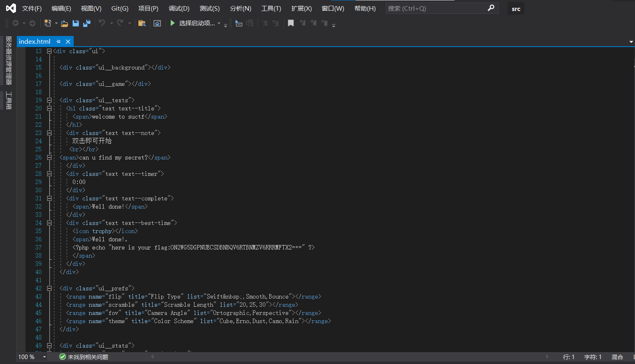This screenshot has height=364, width=635.
Task: Open the 服务器资源管理器 side panel tab
Action: (x=8, y=60)
